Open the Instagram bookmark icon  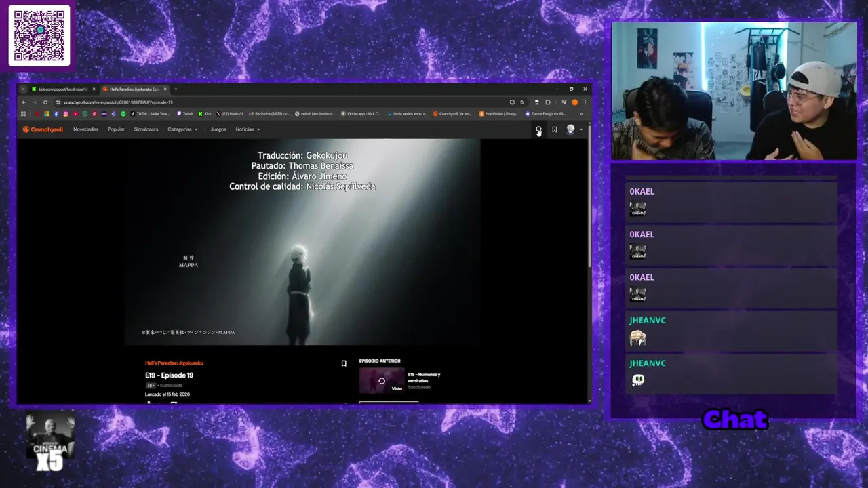click(66, 114)
